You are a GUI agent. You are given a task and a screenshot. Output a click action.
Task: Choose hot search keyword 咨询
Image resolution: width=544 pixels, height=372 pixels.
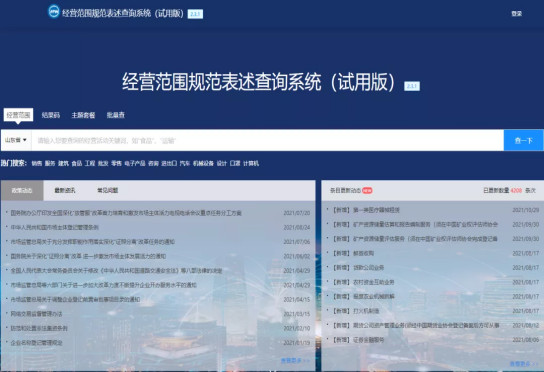[153, 163]
